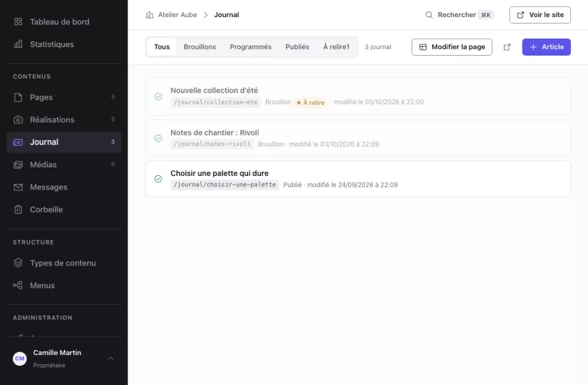Click the À relire status badge

coord(311,102)
